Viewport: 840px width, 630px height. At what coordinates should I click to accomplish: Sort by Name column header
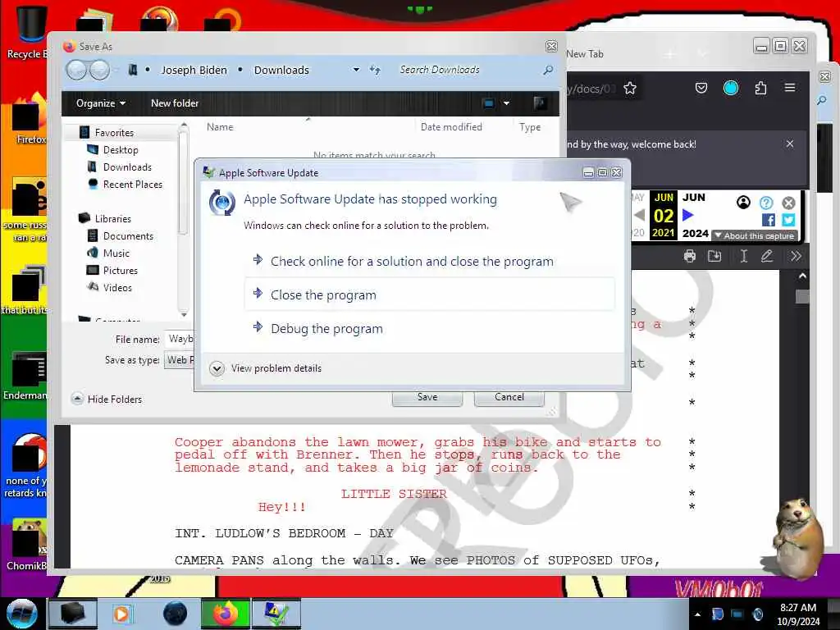pos(220,127)
